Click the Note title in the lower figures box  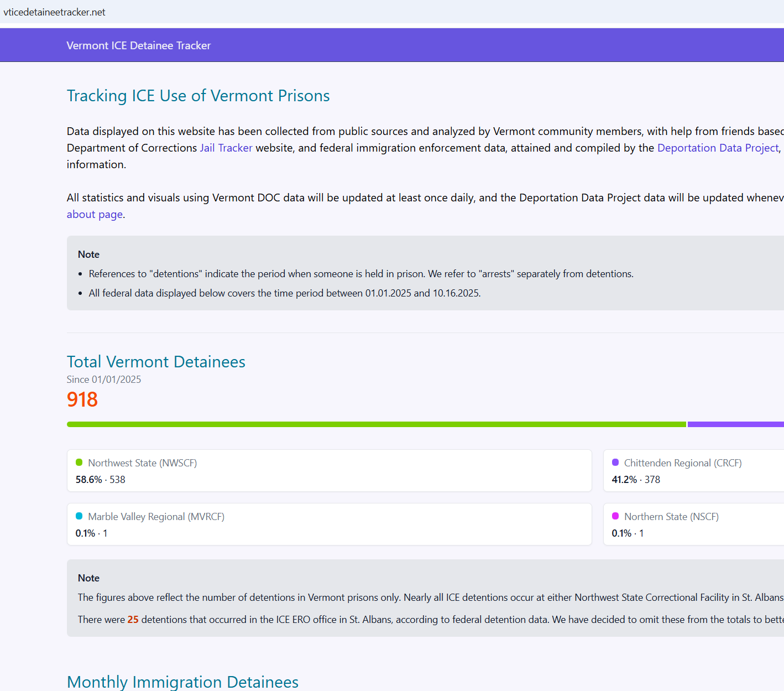tap(88, 578)
